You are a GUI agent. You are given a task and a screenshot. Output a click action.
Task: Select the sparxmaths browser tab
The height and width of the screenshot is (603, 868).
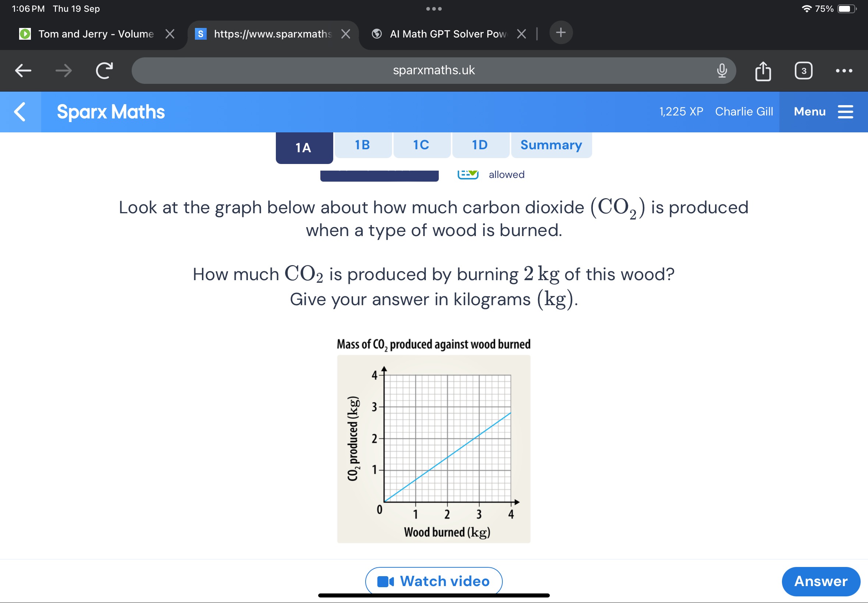pyautogui.click(x=273, y=34)
